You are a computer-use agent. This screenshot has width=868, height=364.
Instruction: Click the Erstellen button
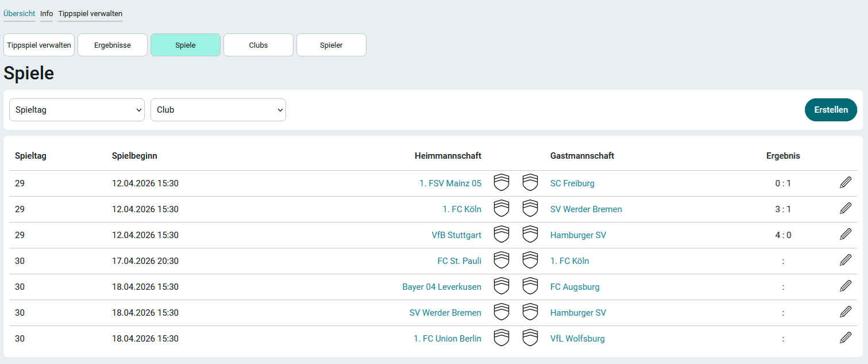(x=831, y=110)
